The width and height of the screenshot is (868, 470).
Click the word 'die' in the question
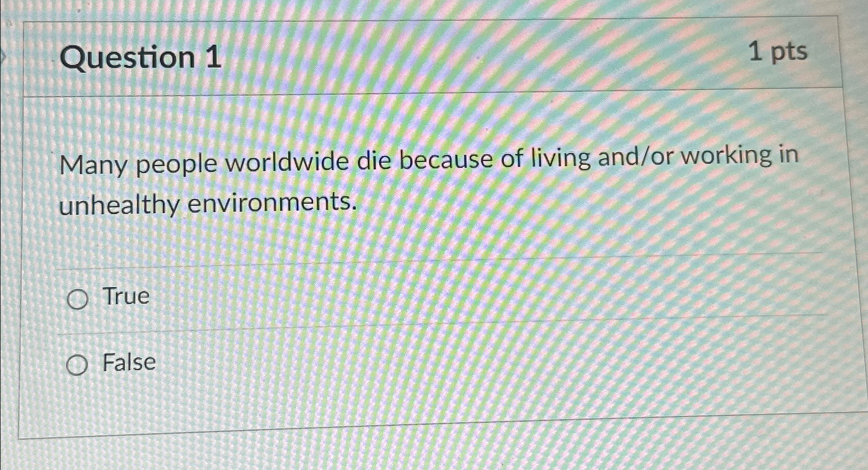(x=373, y=161)
